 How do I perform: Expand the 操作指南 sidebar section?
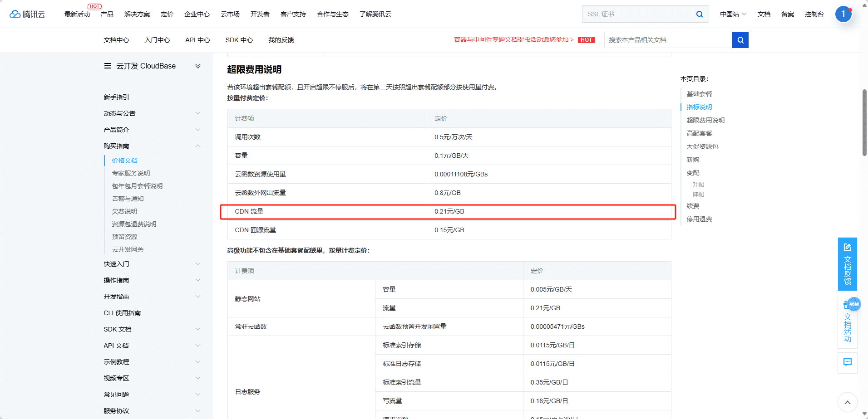point(198,280)
